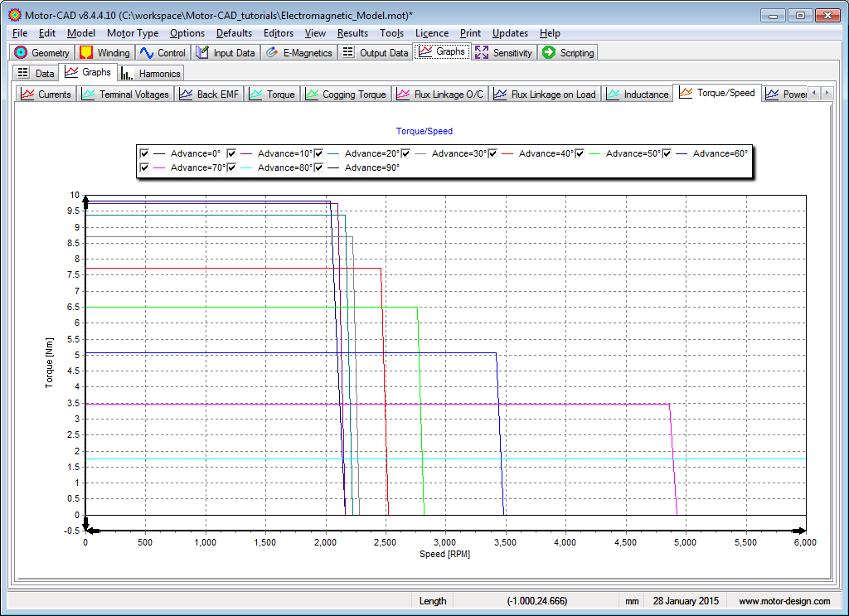Open the Control tab
This screenshot has width=849, height=616.
click(163, 53)
